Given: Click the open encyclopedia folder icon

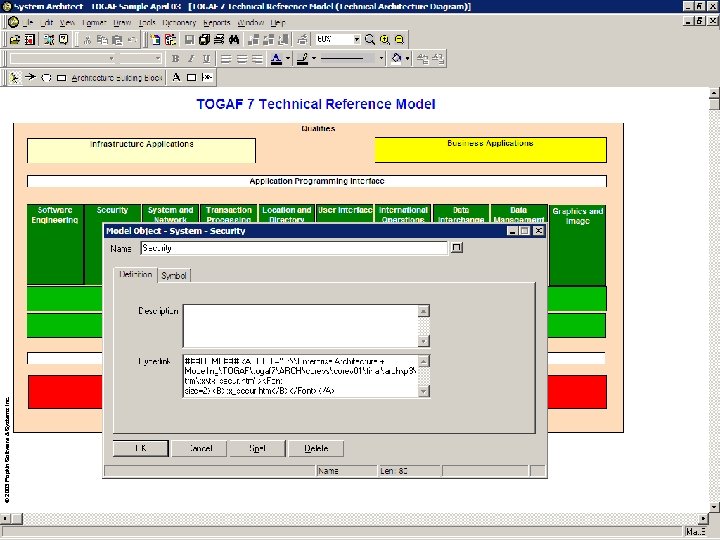Looking at the screenshot, I should (15, 40).
